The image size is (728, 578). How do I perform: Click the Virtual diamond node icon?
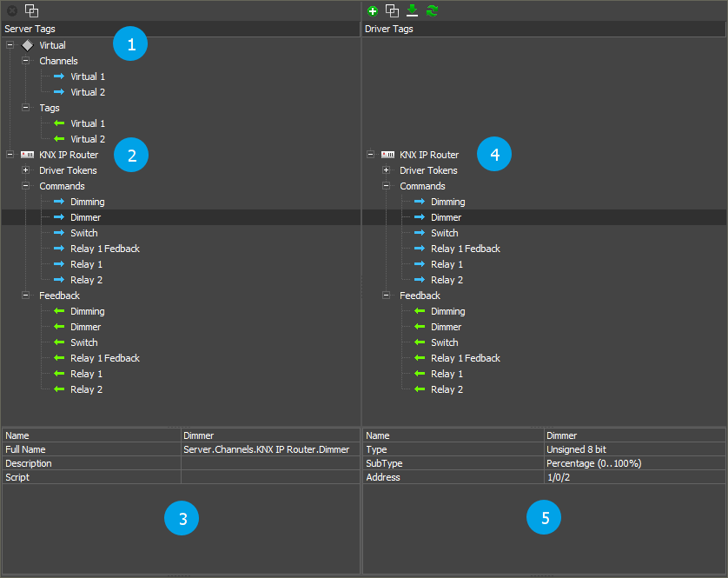click(26, 45)
